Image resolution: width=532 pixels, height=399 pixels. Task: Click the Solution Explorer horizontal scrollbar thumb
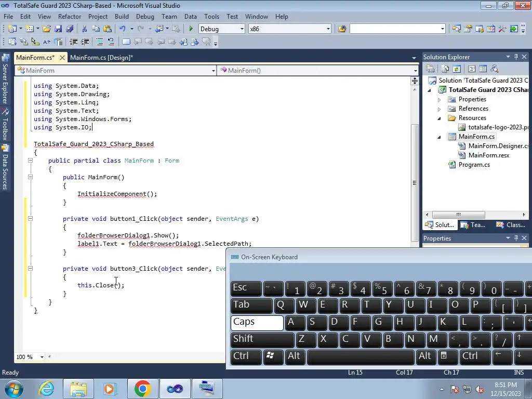tap(458, 215)
